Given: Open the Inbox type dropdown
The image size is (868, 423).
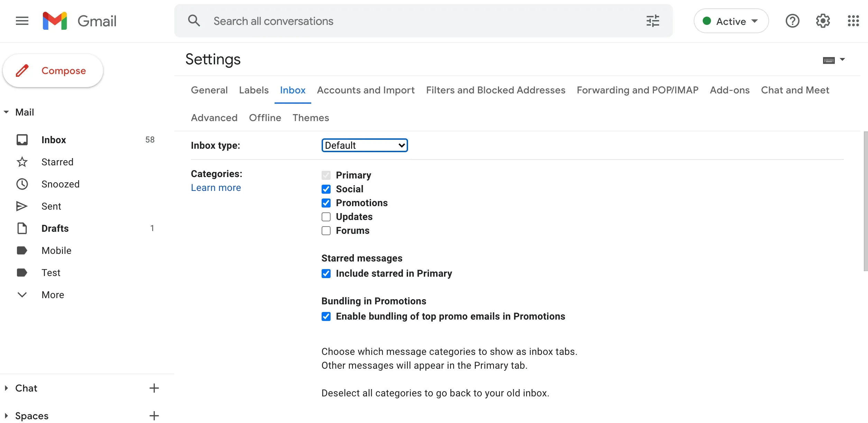Looking at the screenshot, I should pyautogui.click(x=364, y=145).
